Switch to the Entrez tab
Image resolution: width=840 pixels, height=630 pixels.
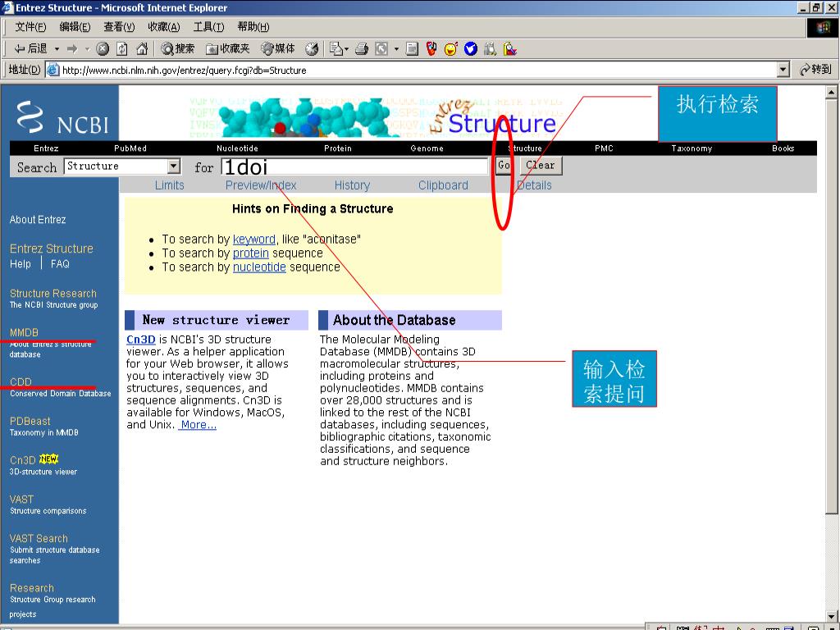pos(46,148)
